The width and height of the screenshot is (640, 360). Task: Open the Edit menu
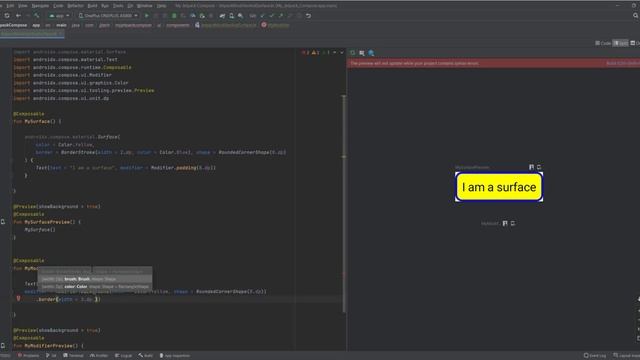10,6
